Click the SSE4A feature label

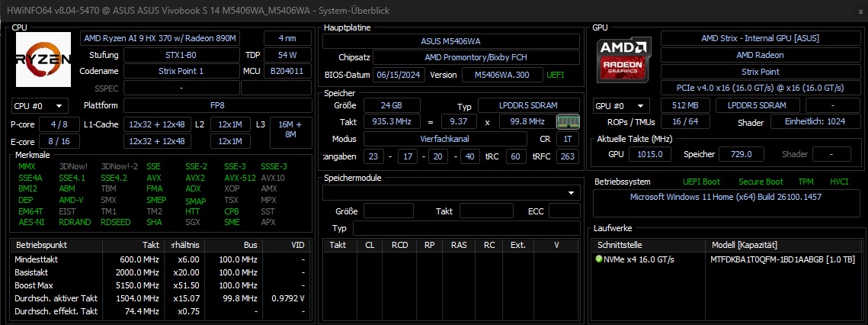30,178
